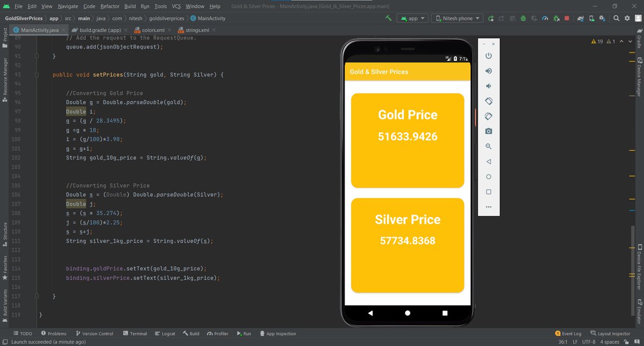Tap the phone's home navigation button
The image size is (644, 346).
click(407, 313)
